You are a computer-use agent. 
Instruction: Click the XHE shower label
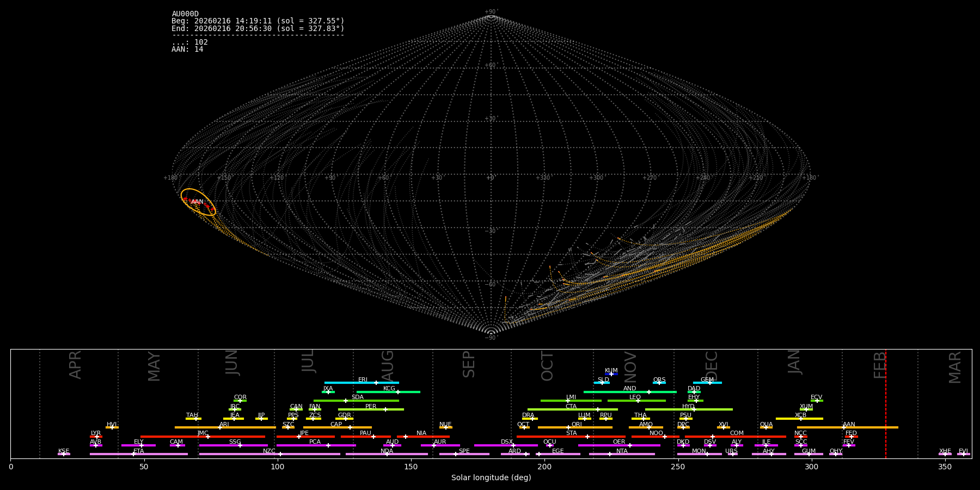945,451
